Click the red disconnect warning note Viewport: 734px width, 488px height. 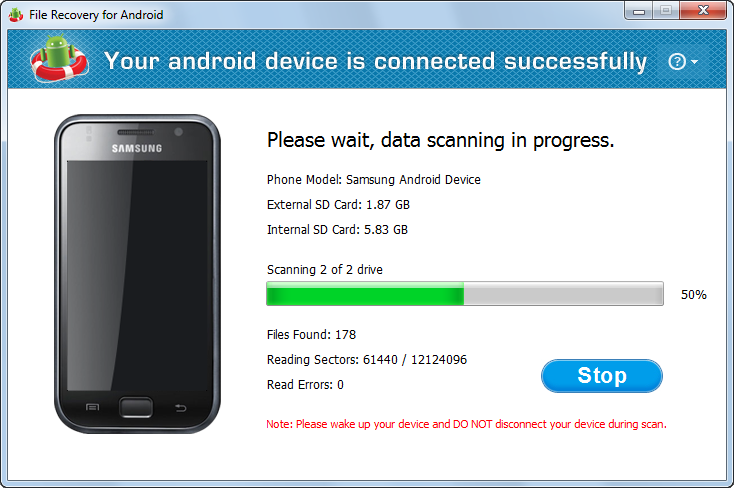(x=466, y=424)
